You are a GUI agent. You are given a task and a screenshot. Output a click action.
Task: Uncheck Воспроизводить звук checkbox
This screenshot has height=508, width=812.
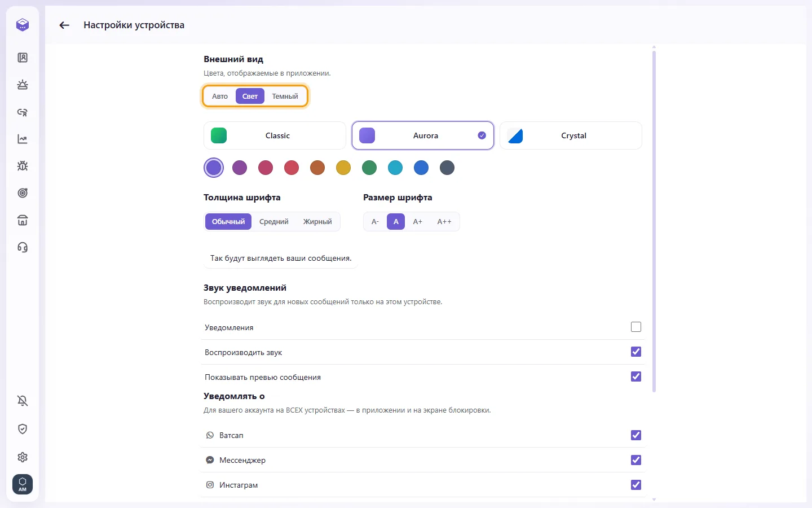point(636,352)
